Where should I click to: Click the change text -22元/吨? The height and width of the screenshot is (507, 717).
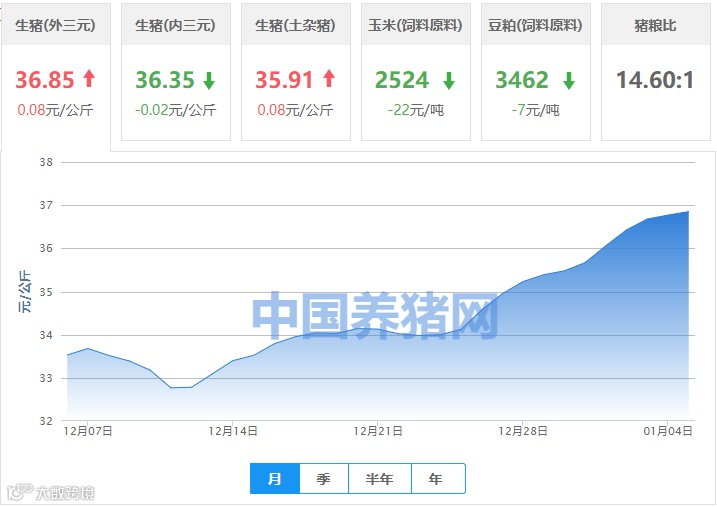click(416, 110)
